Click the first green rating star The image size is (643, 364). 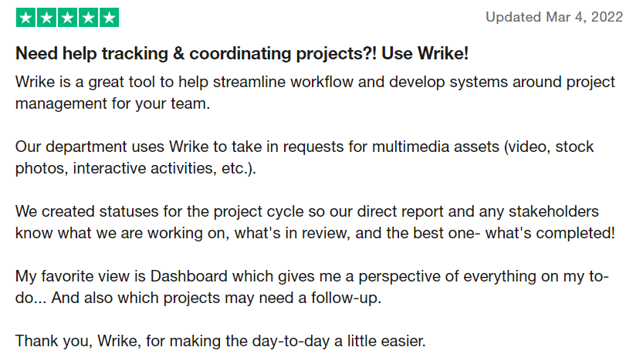[x=25, y=18]
